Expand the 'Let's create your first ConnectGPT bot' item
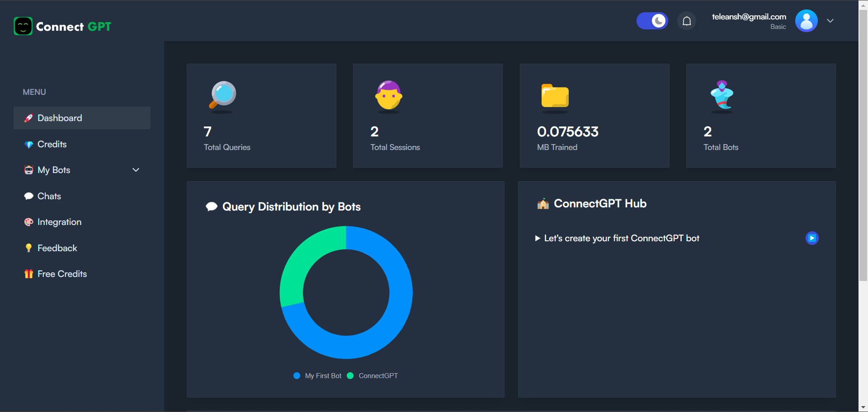868x412 pixels. [617, 238]
